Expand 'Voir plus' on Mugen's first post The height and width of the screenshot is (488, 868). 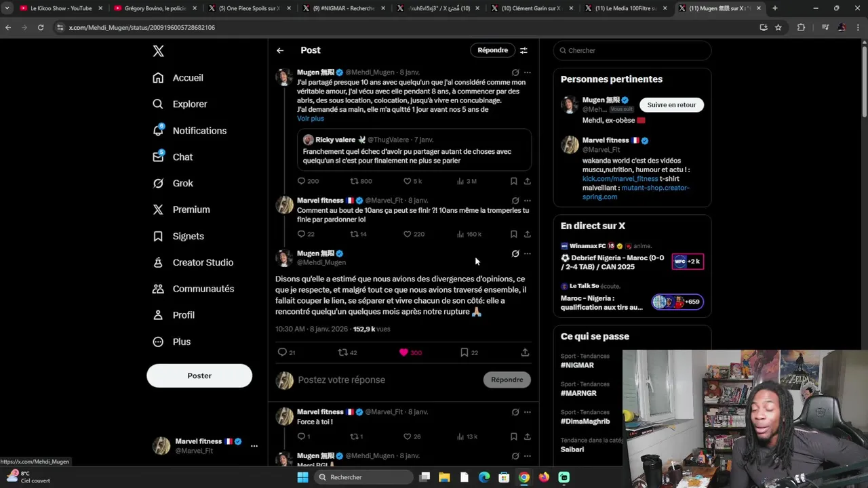[x=311, y=119]
